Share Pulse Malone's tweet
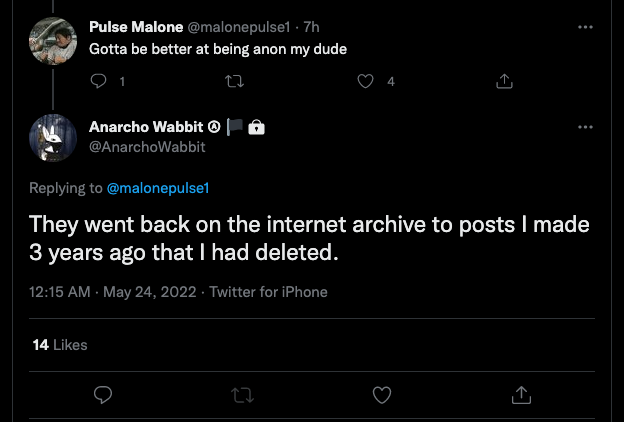Screen dimensions: 624x422 (x=504, y=81)
